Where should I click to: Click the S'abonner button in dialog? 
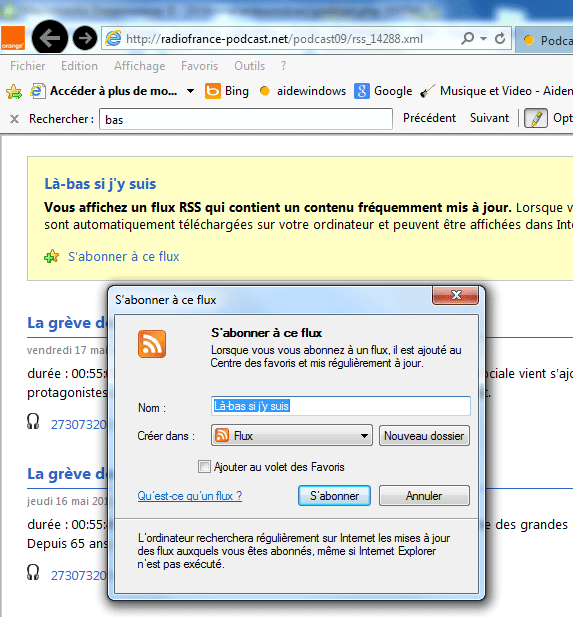334,496
